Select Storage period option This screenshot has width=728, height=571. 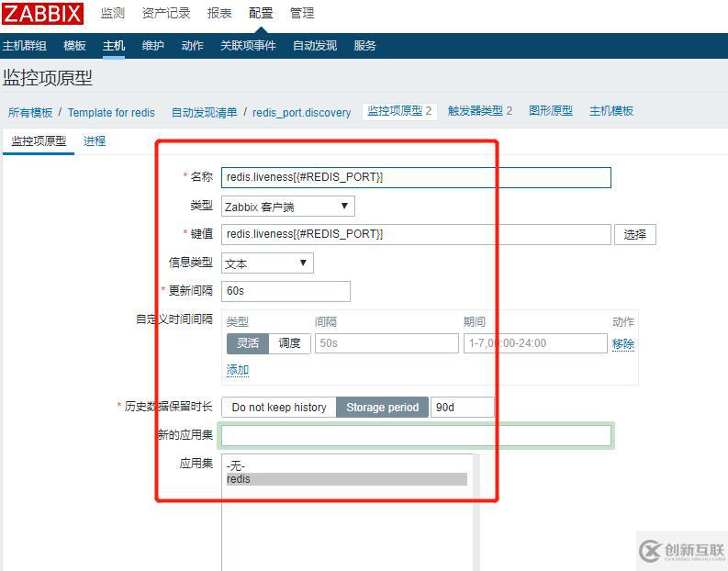point(382,407)
